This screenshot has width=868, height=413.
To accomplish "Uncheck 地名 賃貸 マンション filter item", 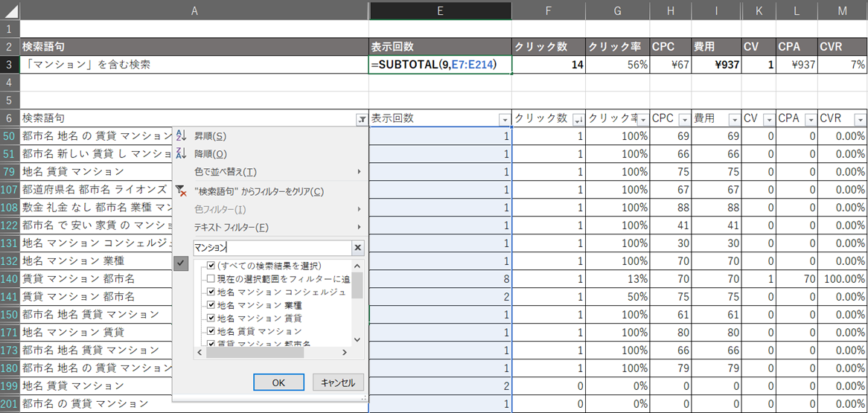I will pos(211,331).
